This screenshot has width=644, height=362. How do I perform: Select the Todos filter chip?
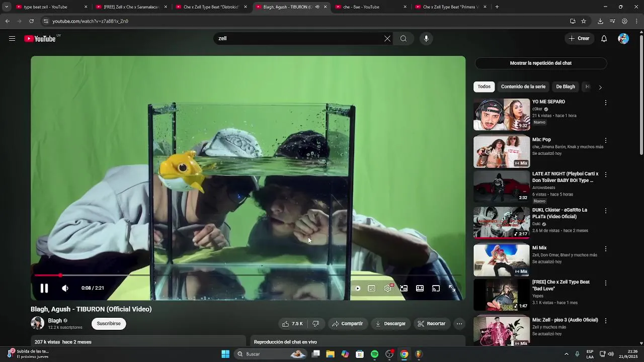[484, 87]
